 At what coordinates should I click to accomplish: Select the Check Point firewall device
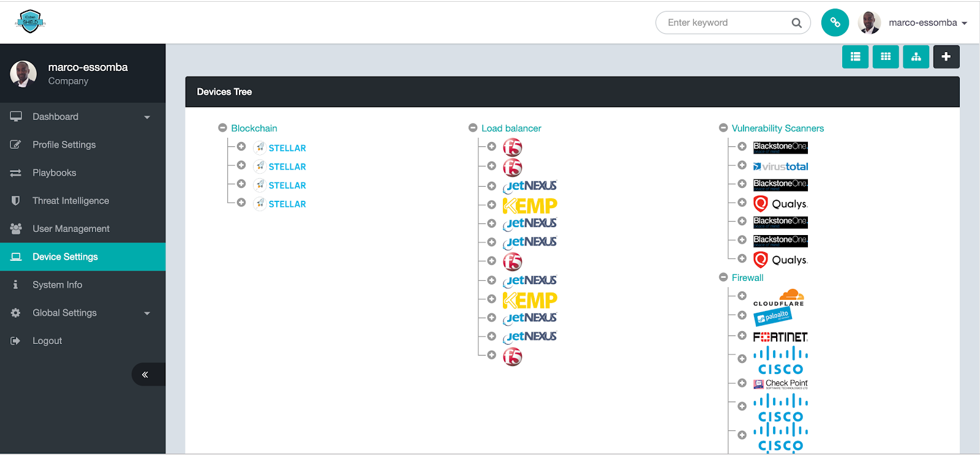coord(780,384)
